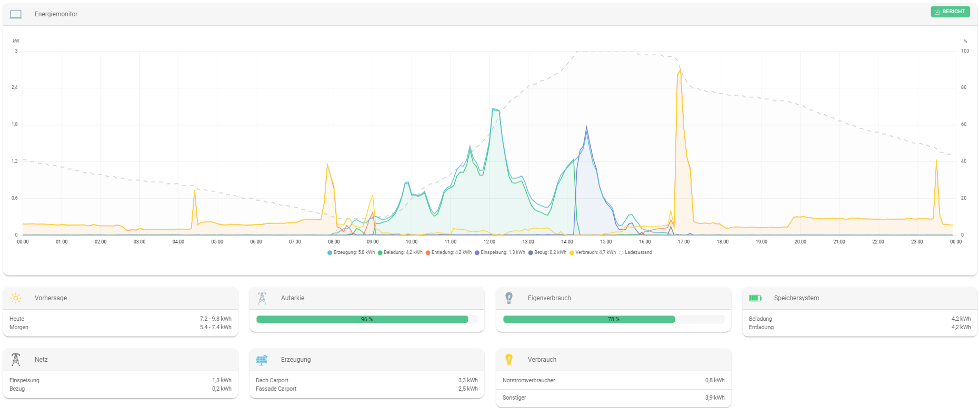
Task: Select the Dach Carport generation row
Action: 366,380
